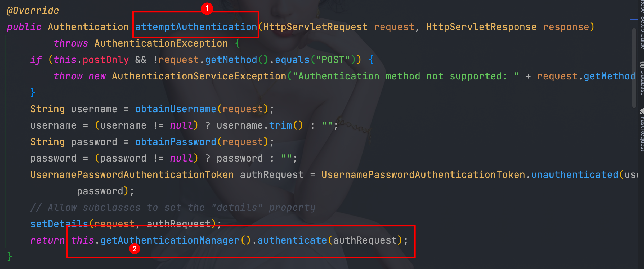Click the 'response' parameter name
This screenshot has width=644, height=269.
coord(566,27)
